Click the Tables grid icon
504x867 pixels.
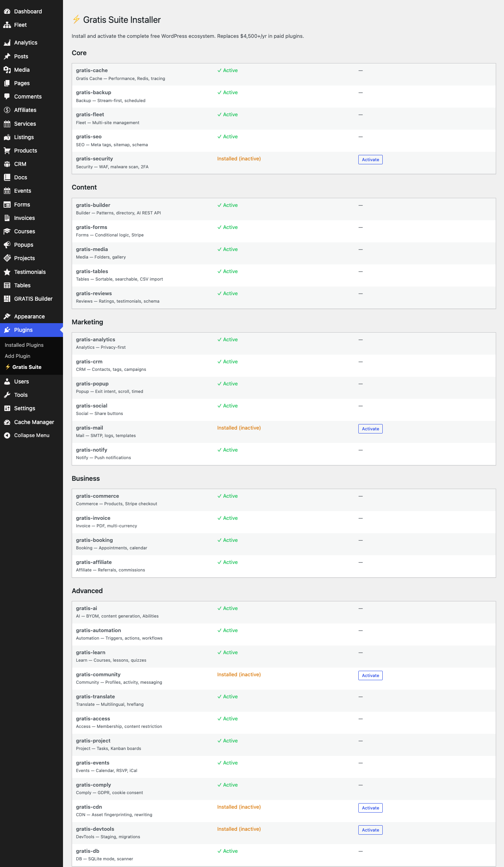[7, 285]
